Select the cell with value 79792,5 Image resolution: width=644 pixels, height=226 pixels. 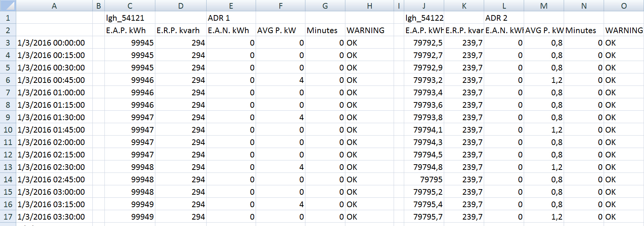(424, 43)
